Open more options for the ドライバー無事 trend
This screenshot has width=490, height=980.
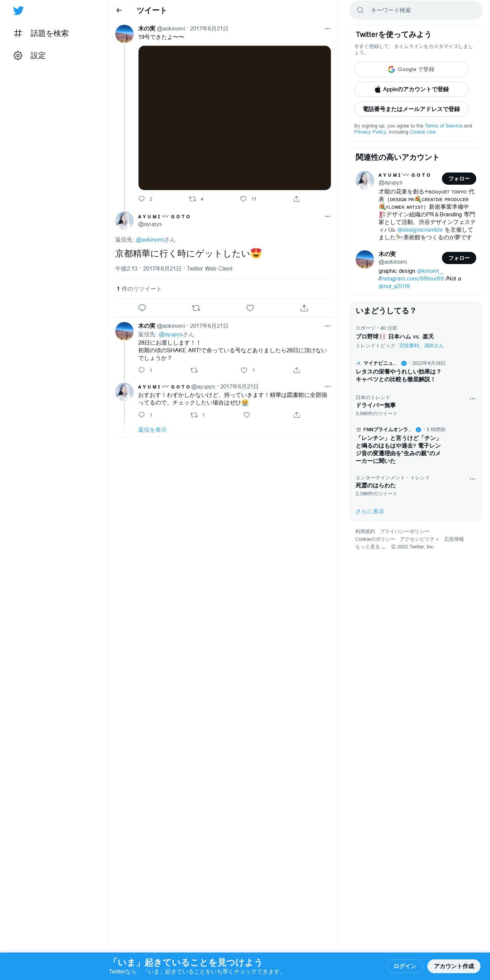[x=472, y=399]
